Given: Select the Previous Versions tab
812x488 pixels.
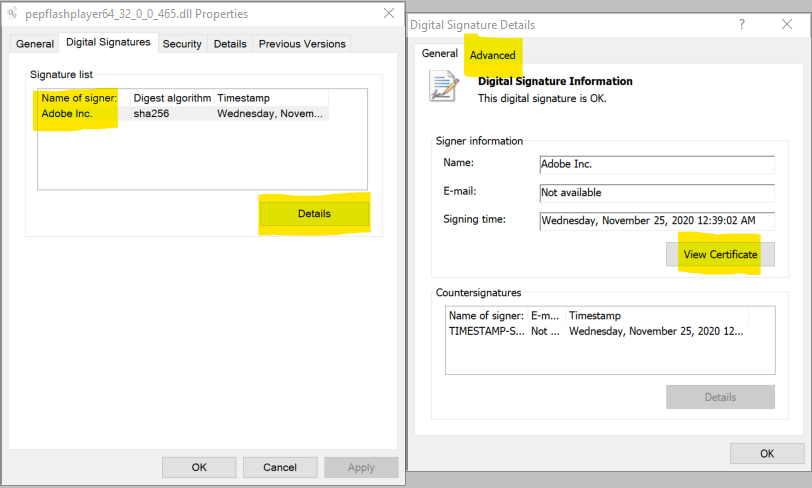Looking at the screenshot, I should [x=301, y=44].
